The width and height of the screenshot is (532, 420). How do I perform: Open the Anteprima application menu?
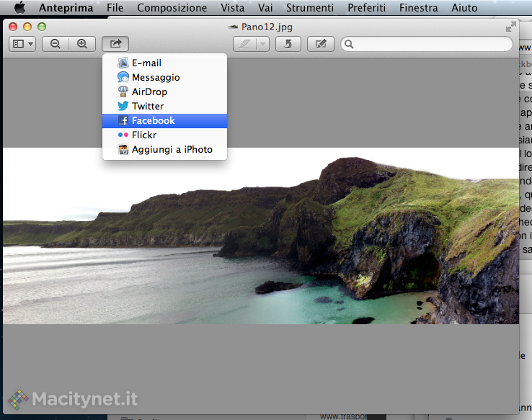(x=66, y=7)
